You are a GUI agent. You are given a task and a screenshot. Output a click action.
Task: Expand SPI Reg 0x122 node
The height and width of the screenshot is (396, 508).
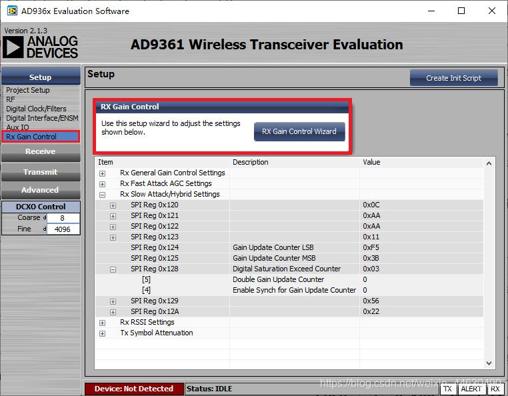pyautogui.click(x=113, y=227)
